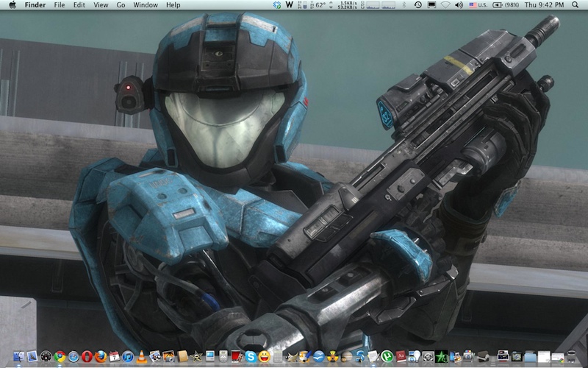The height and width of the screenshot is (368, 588).
Task: Open Dashboard gauge icon in Dock
Action: coord(46,356)
